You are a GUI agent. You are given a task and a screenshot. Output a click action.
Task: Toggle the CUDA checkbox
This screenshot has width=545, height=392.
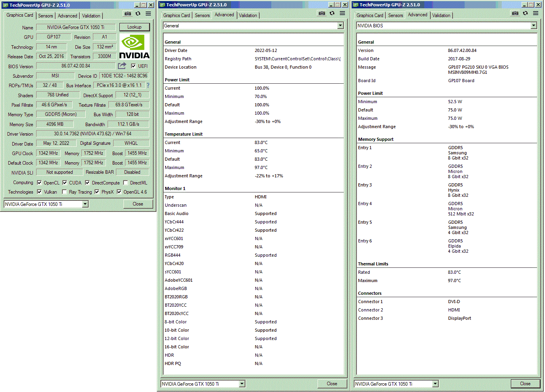pos(65,183)
